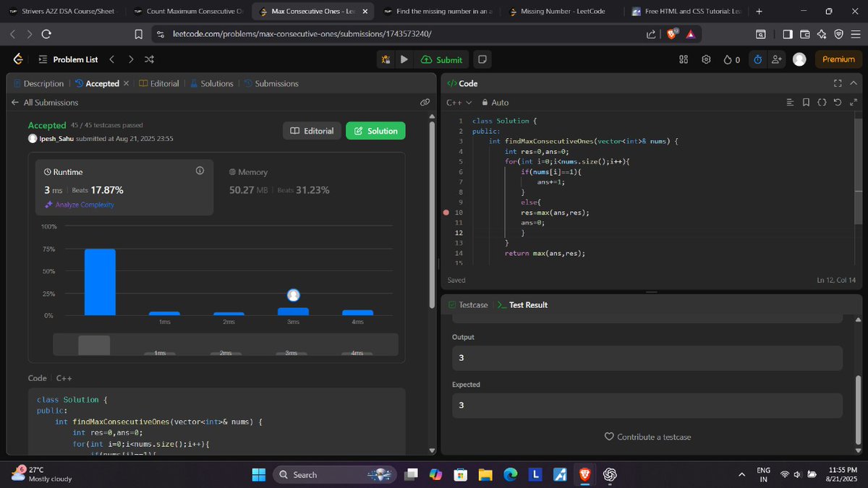
Task: Run the code with the play icon
Action: 404,59
